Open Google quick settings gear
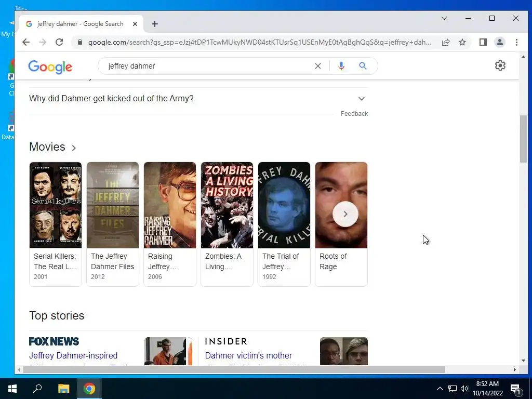 click(x=500, y=65)
